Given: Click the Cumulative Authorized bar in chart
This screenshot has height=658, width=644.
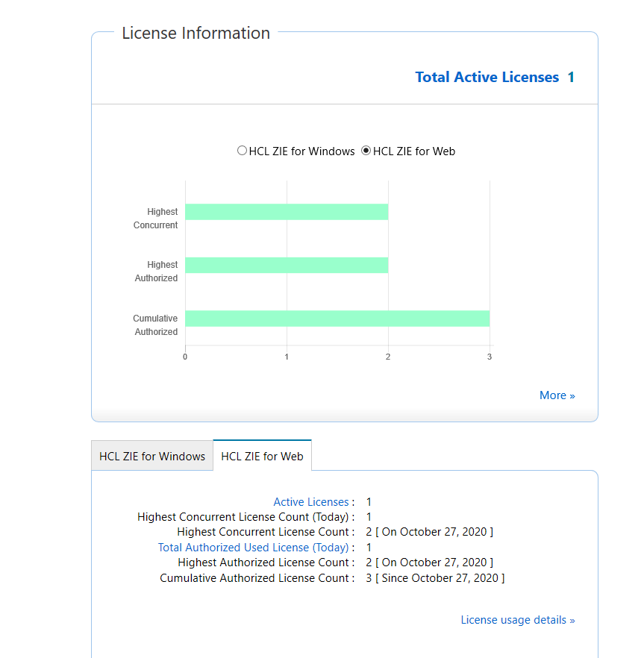Looking at the screenshot, I should tap(337, 319).
